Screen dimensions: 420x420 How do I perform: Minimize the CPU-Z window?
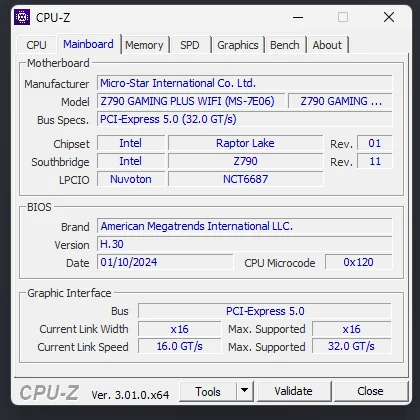tap(298, 17)
